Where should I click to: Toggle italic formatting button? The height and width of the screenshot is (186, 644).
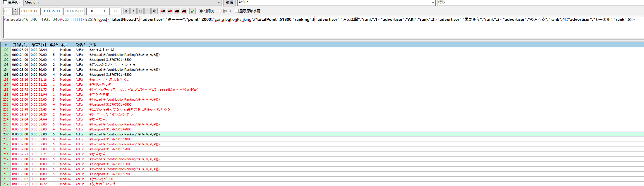(x=133, y=11)
